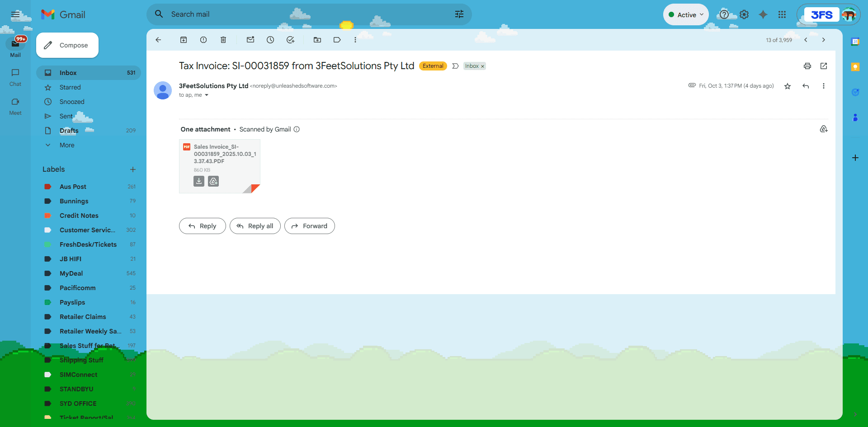Click the Compose button
This screenshot has height=427, width=868.
click(67, 45)
